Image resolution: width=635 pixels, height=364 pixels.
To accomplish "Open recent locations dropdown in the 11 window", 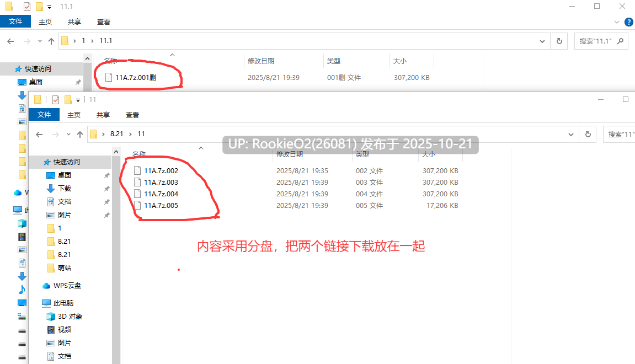I will click(x=68, y=135).
